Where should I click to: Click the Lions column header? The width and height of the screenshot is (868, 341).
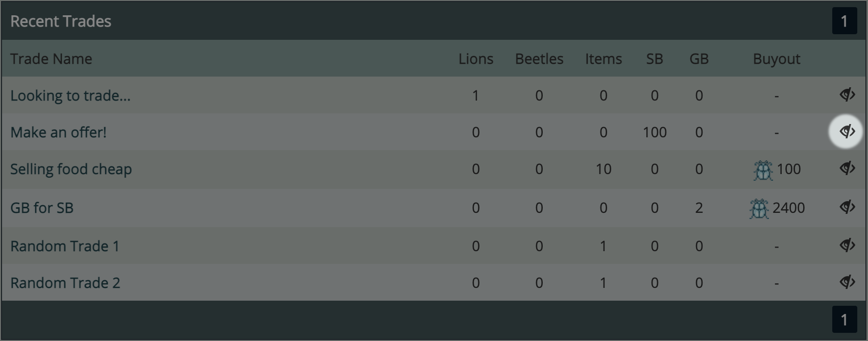click(476, 59)
